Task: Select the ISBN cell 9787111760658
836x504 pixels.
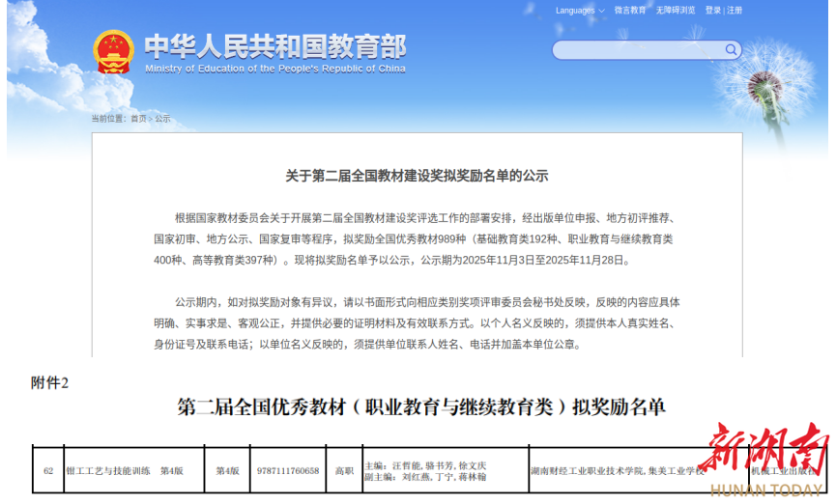Action: pyautogui.click(x=288, y=470)
